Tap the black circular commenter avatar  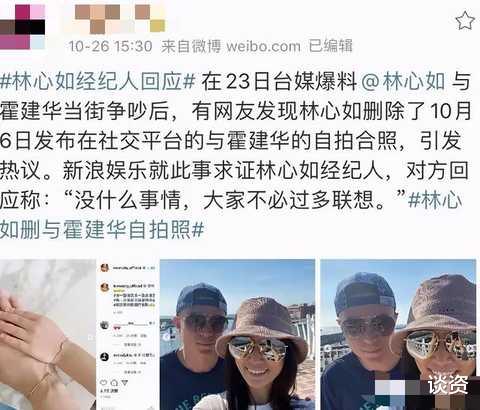[x=104, y=357]
